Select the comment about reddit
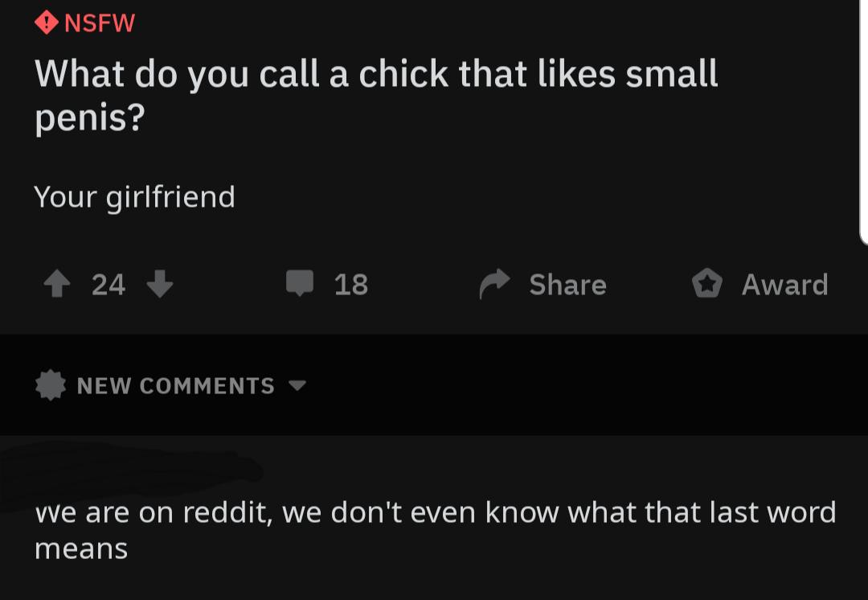 coord(434,512)
